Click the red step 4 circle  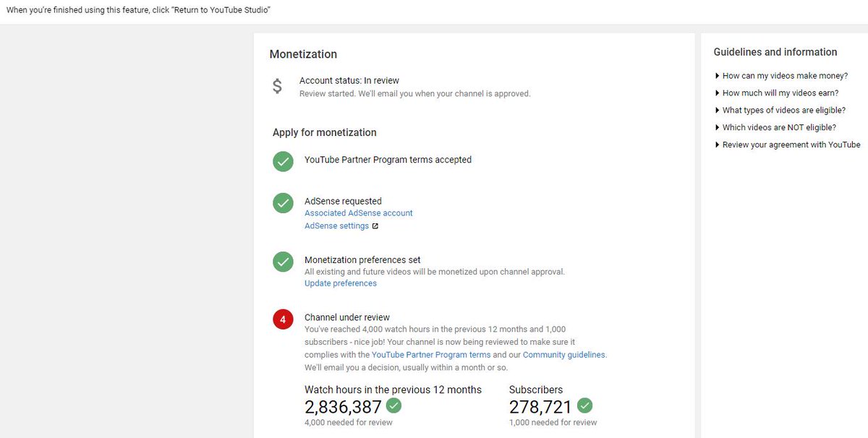point(283,319)
